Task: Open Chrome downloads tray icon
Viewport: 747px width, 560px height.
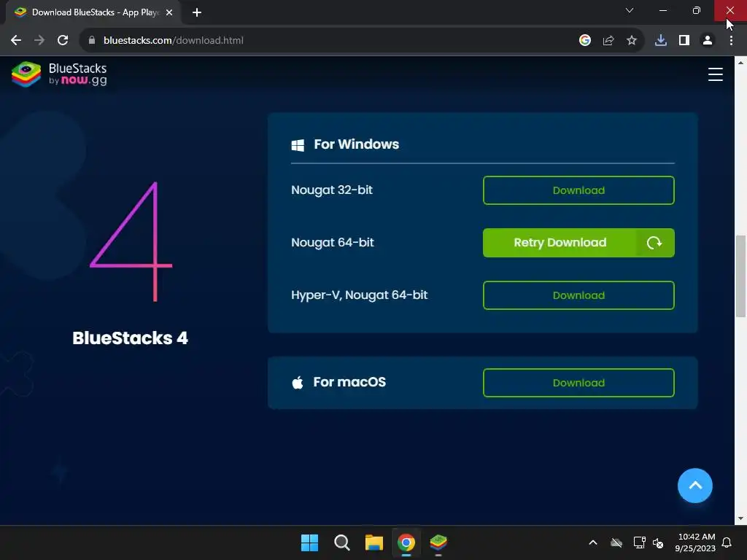Action: [661, 41]
